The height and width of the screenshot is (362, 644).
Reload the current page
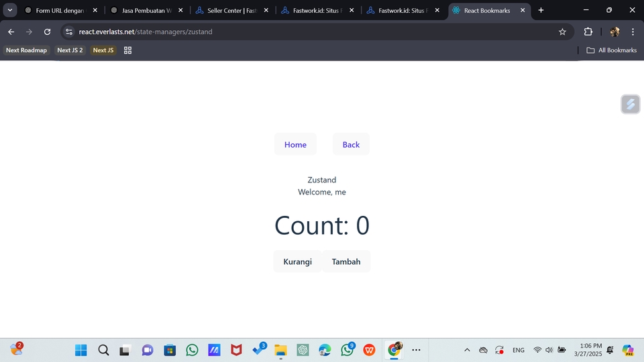point(47,32)
